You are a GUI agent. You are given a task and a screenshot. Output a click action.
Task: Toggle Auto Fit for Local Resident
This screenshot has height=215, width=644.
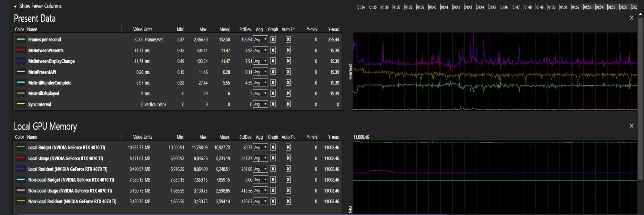click(x=288, y=169)
